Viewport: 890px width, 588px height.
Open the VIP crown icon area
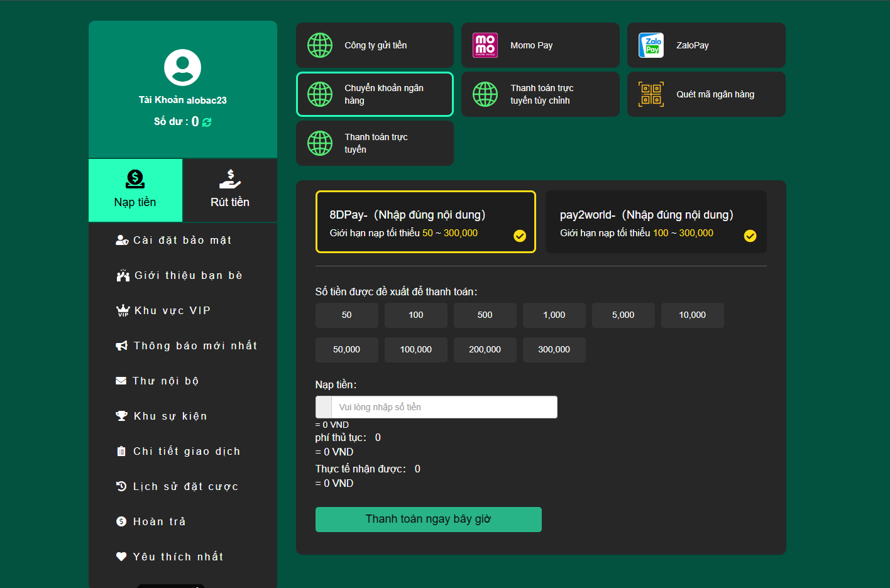click(123, 311)
